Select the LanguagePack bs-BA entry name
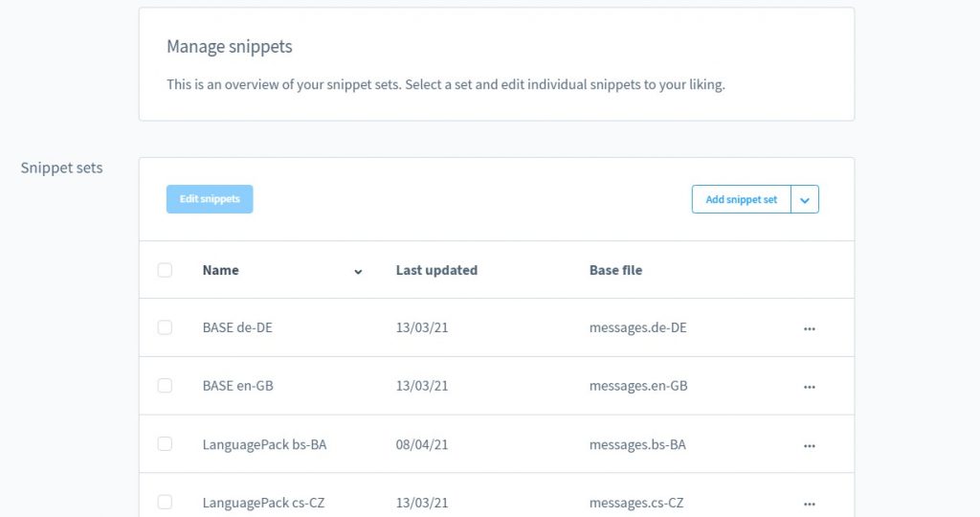Viewport: 980px width, 517px height. pyautogui.click(x=264, y=444)
